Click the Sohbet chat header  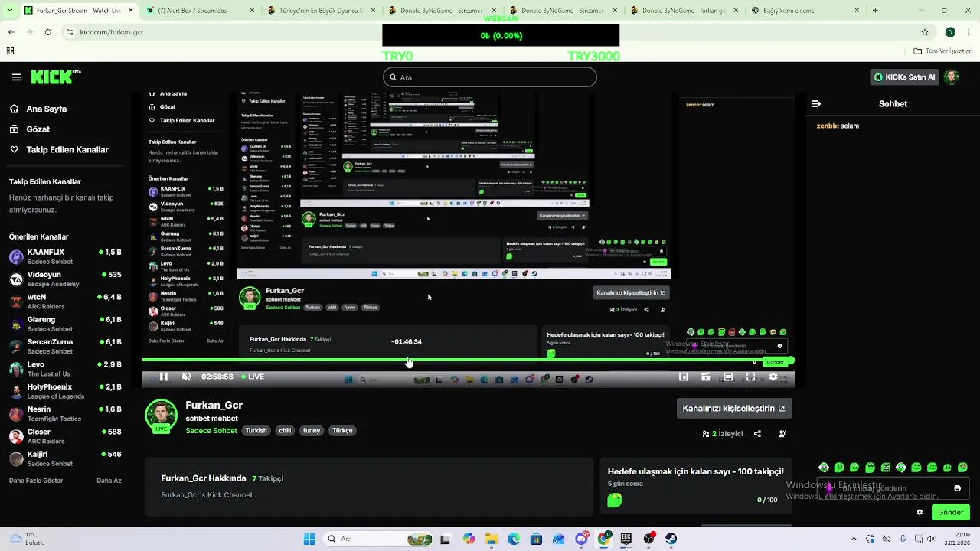point(893,103)
